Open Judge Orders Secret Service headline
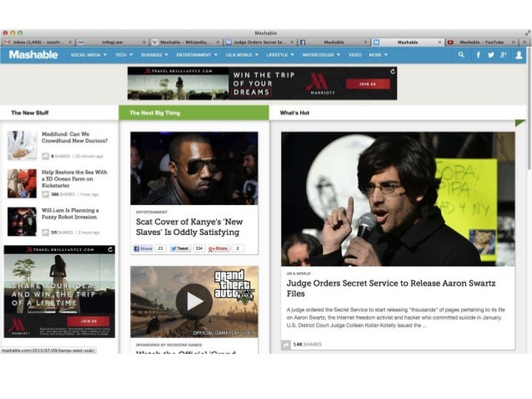The height and width of the screenshot is (399, 532). (391, 288)
